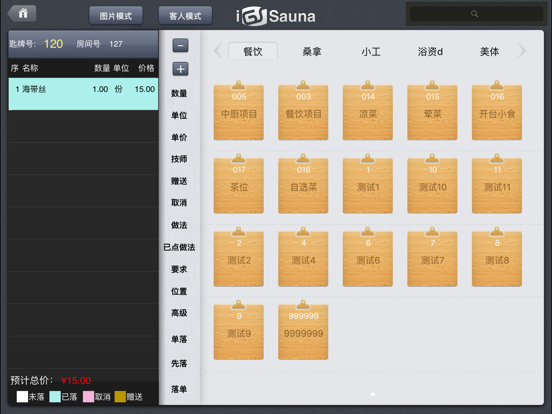Viewport: 552px width, 414px height.
Task: Click the estimated total ¥15.00
Action: 76,381
